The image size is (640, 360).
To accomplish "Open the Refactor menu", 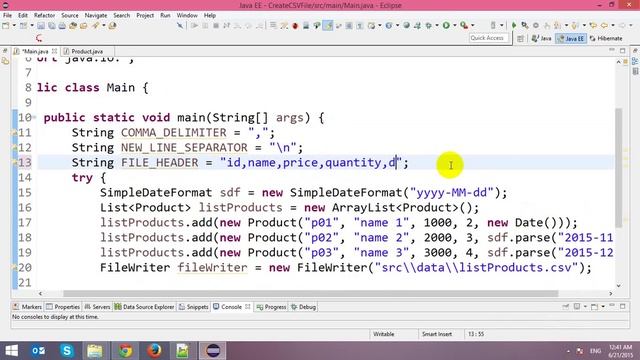I will click(44, 15).
